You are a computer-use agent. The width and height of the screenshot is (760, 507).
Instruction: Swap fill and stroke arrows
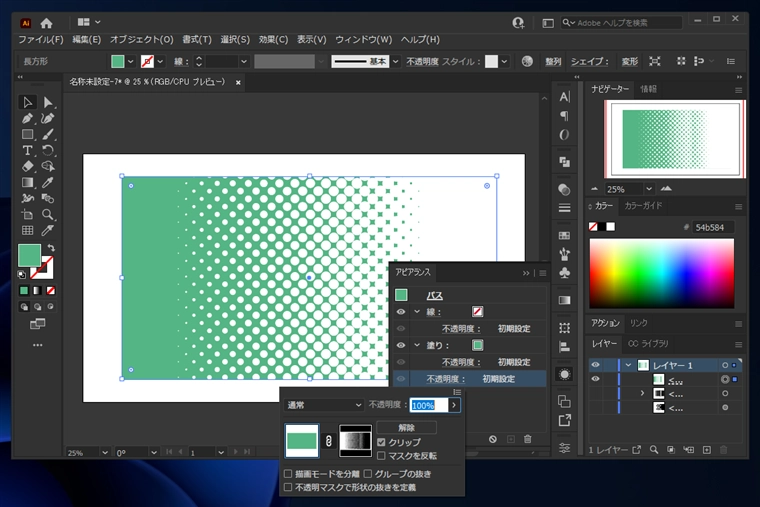pos(51,248)
